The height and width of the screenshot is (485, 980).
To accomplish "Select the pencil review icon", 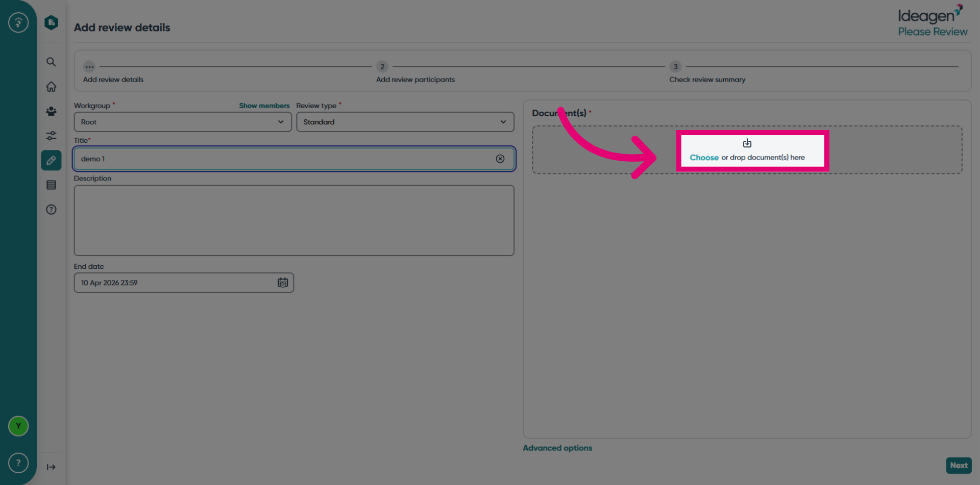I will [x=51, y=160].
